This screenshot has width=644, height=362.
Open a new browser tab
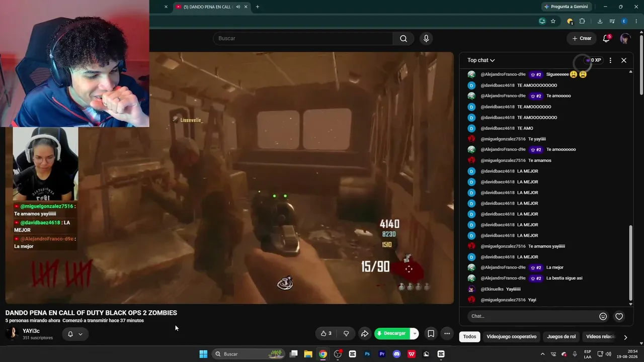(258, 7)
